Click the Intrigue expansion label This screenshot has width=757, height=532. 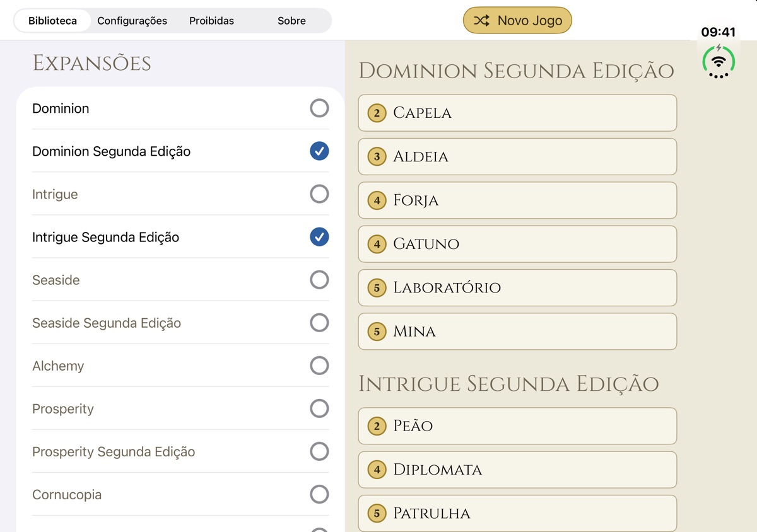[x=55, y=194]
